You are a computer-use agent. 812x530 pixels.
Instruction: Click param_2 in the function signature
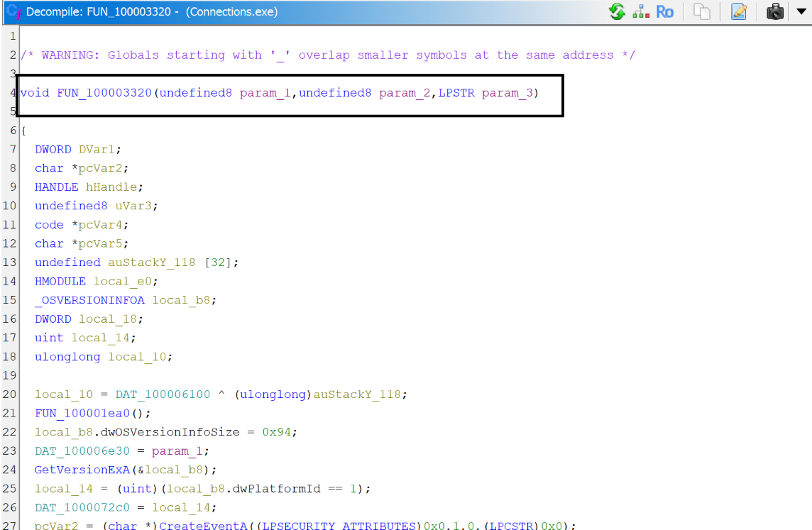pos(405,93)
